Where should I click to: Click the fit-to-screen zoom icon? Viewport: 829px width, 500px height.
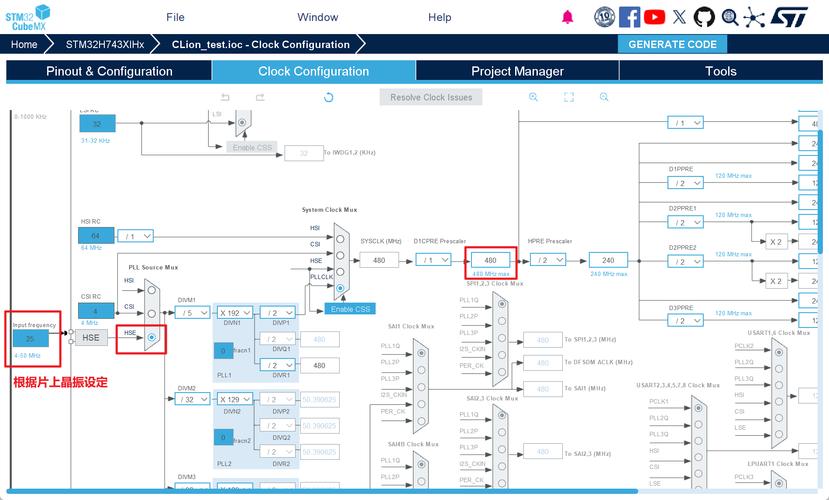[x=569, y=97]
